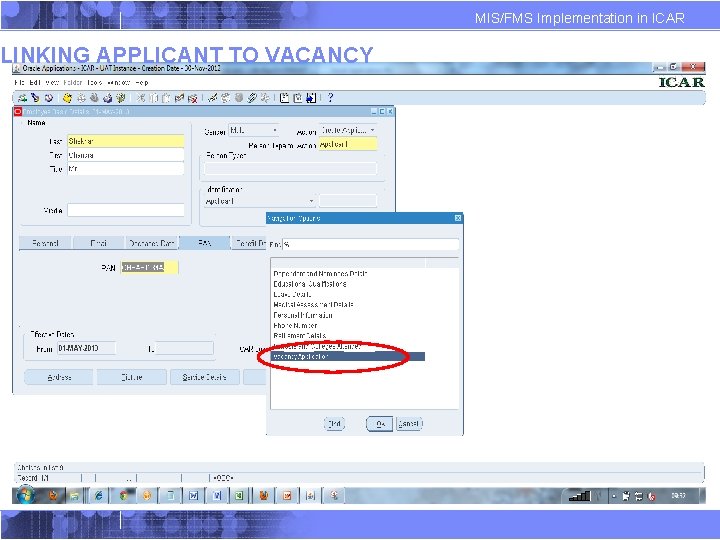
Task: Switch to the Personal tab
Action: (45, 243)
